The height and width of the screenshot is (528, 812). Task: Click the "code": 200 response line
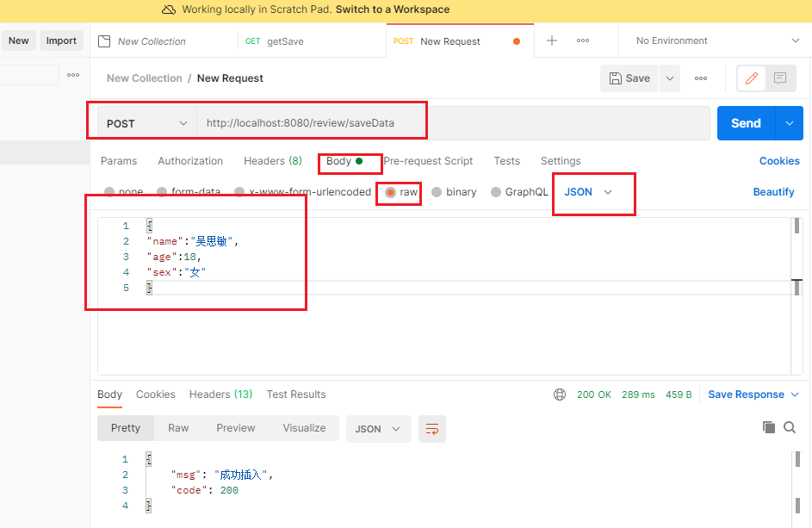(x=205, y=490)
